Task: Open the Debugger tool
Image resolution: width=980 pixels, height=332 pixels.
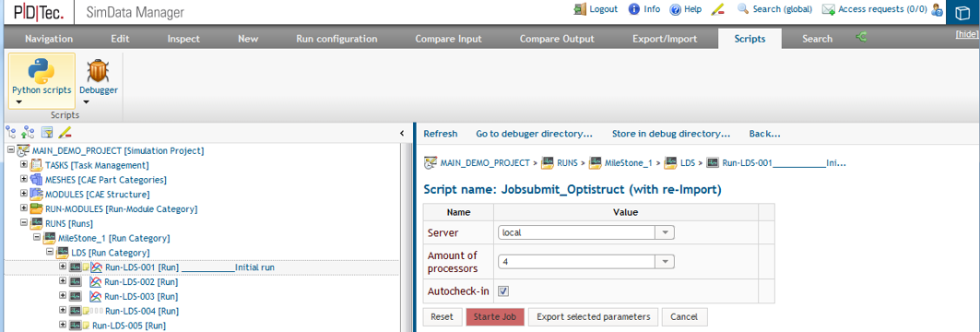Action: pos(99,77)
